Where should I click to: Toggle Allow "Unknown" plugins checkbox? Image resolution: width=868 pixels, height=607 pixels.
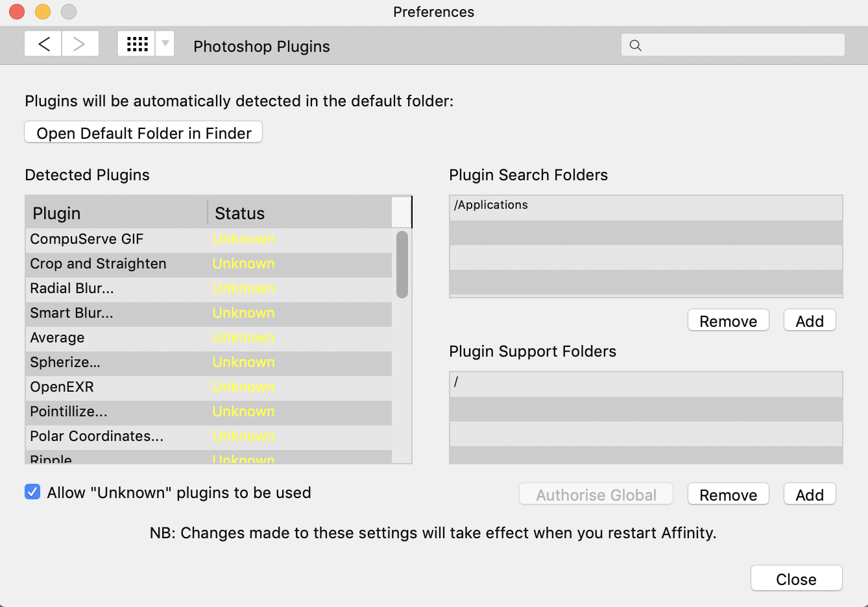pyautogui.click(x=32, y=492)
